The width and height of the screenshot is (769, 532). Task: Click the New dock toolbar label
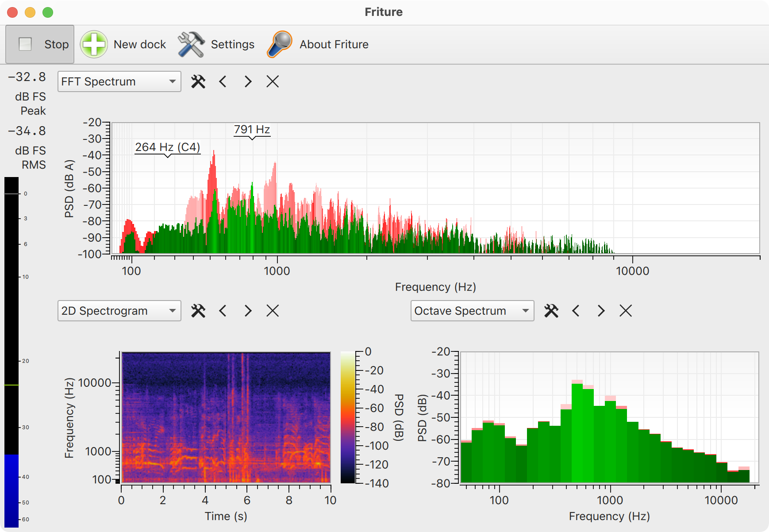point(140,44)
